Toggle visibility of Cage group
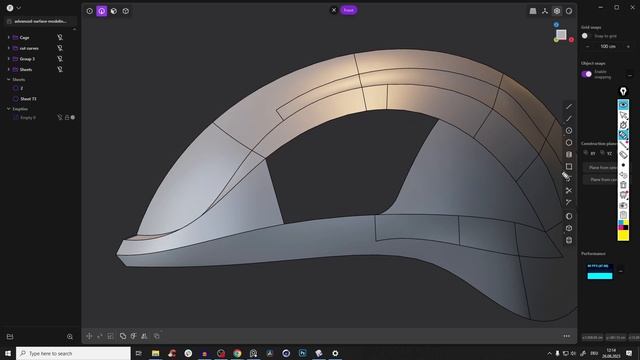 (x=60, y=38)
